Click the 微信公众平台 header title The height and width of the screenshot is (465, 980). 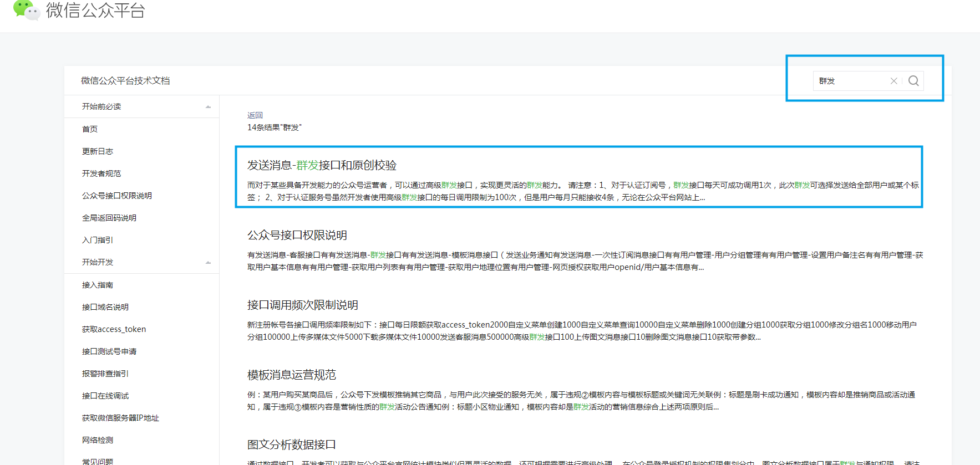95,10
